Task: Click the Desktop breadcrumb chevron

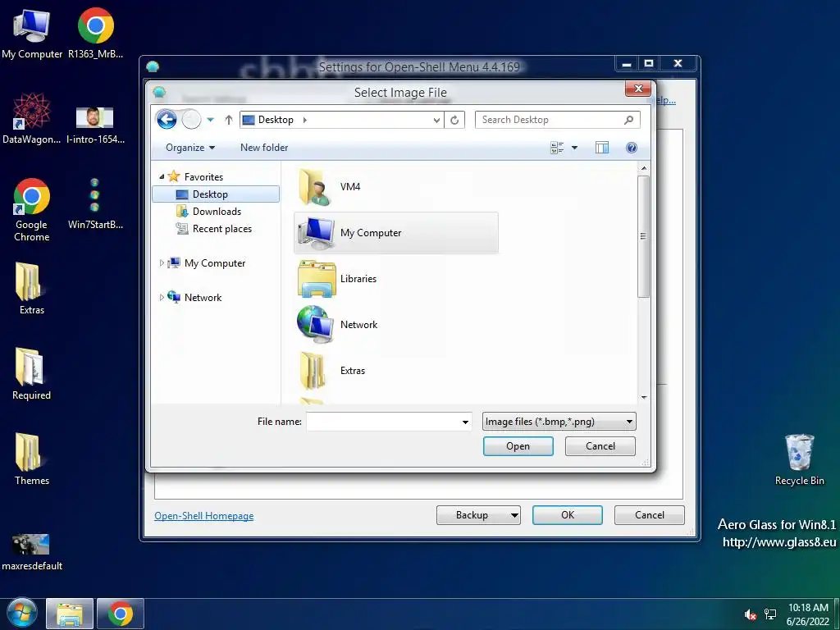Action: pyautogui.click(x=305, y=120)
